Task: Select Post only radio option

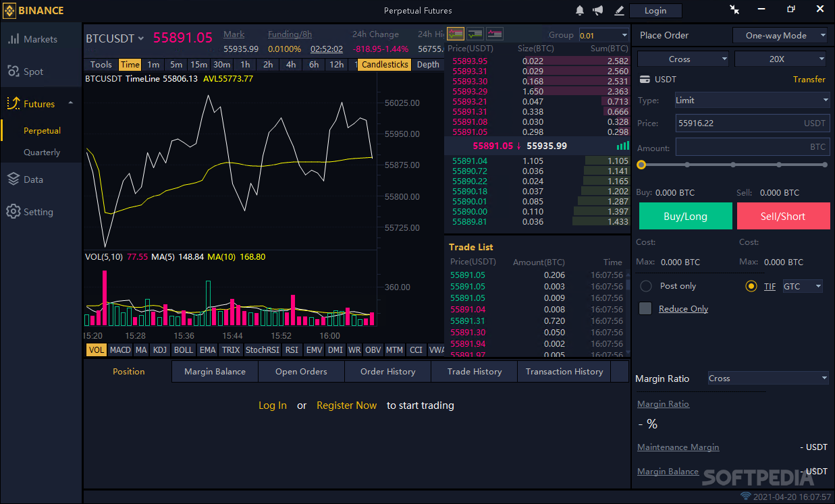Action: click(646, 286)
